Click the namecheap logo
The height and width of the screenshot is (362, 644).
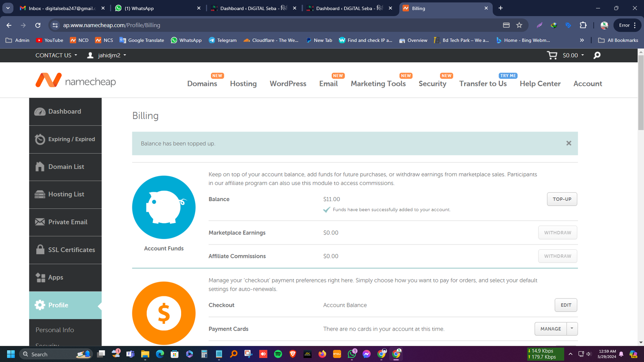click(x=76, y=80)
